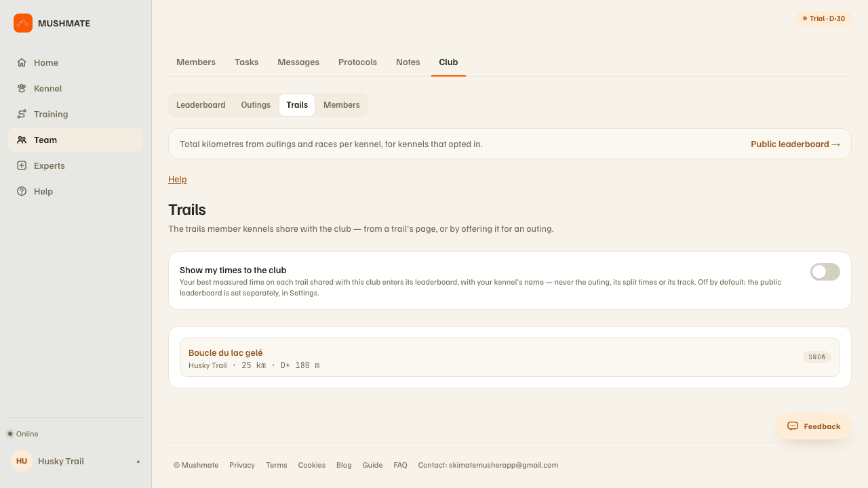This screenshot has width=868, height=488.
Task: Open the Public leaderboard link
Action: click(x=795, y=144)
